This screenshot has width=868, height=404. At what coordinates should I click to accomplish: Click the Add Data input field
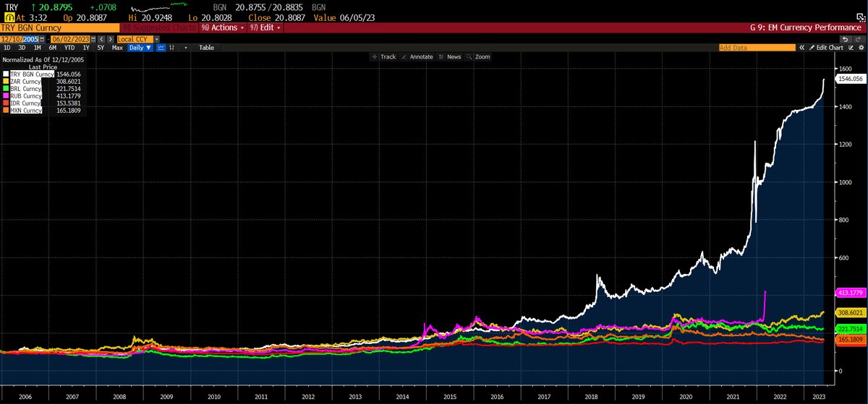[757, 48]
